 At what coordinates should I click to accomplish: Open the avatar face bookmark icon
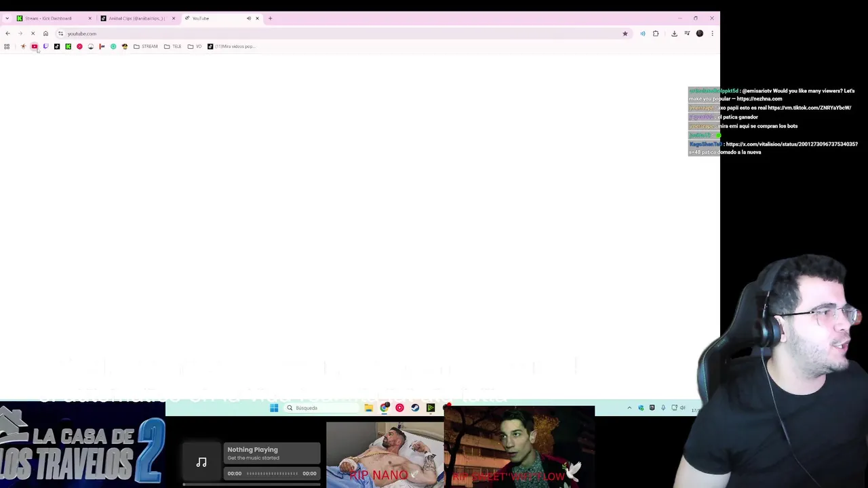[x=125, y=46]
